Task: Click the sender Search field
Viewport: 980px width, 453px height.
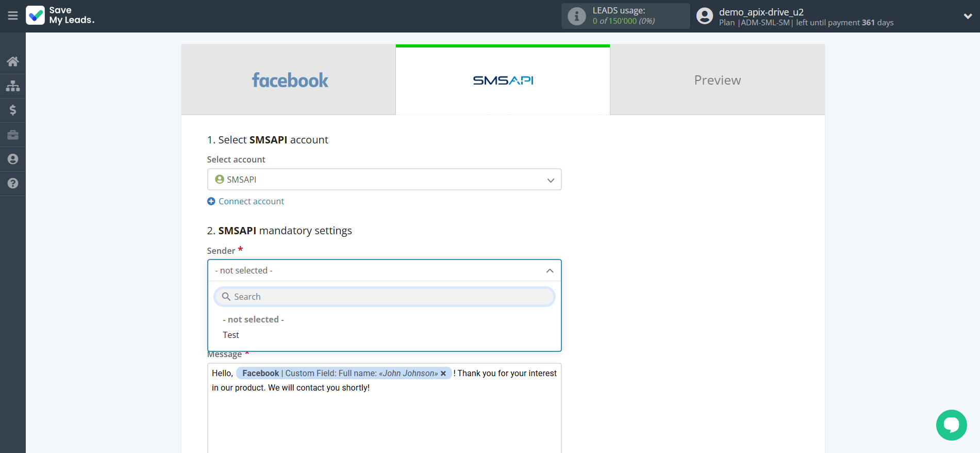Action: click(x=384, y=297)
